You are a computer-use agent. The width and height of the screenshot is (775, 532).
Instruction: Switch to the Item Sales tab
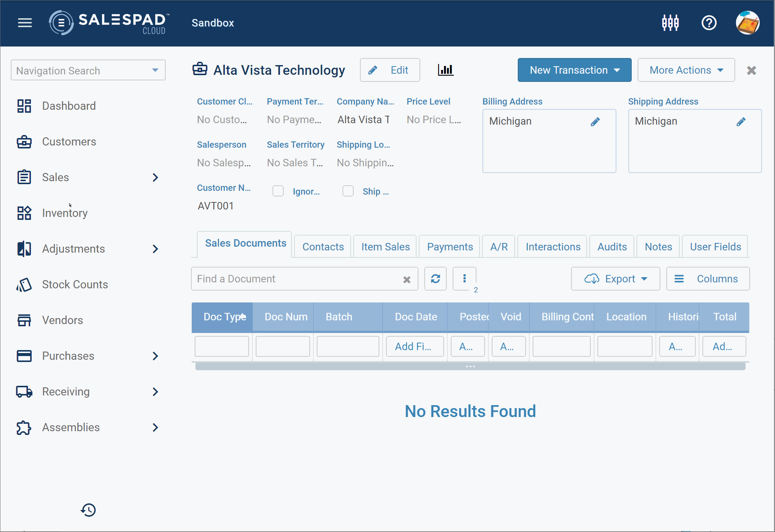[x=385, y=247]
